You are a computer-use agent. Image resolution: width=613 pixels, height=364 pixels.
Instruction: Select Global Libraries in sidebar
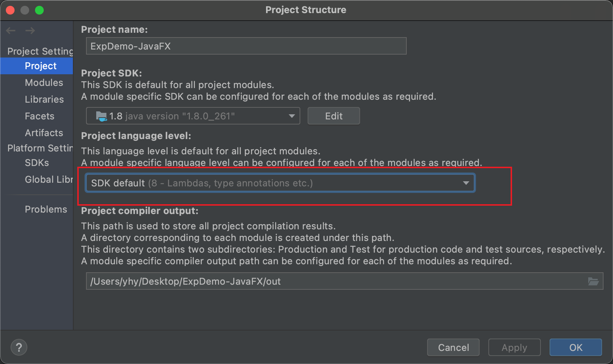[48, 179]
